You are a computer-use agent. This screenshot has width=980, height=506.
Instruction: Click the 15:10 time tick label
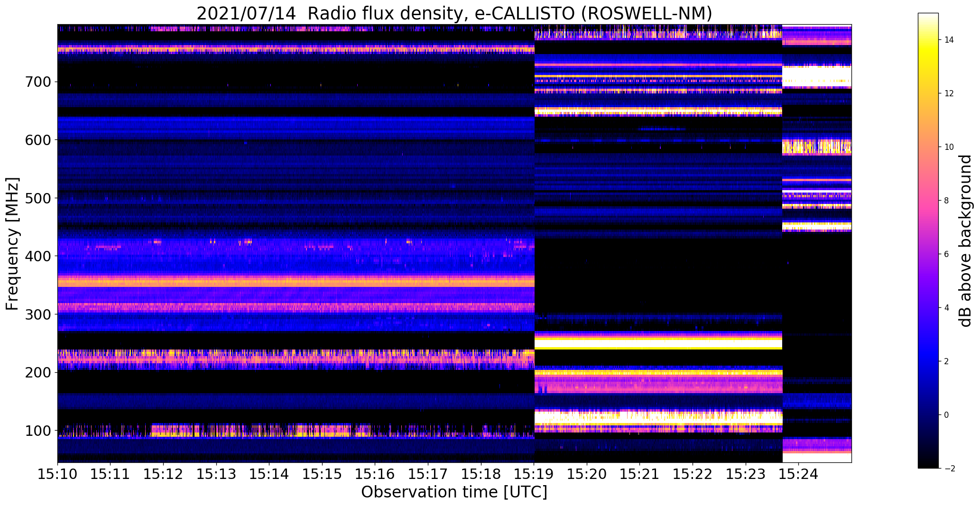57,474
